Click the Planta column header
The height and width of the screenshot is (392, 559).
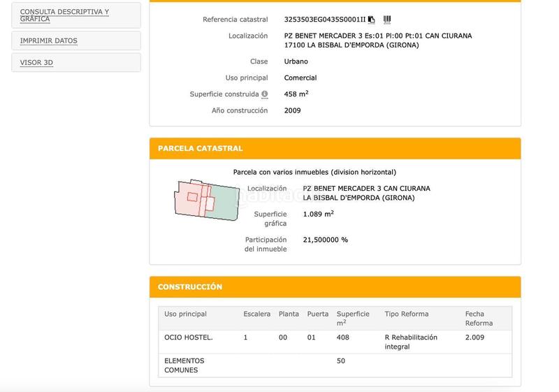coord(289,314)
